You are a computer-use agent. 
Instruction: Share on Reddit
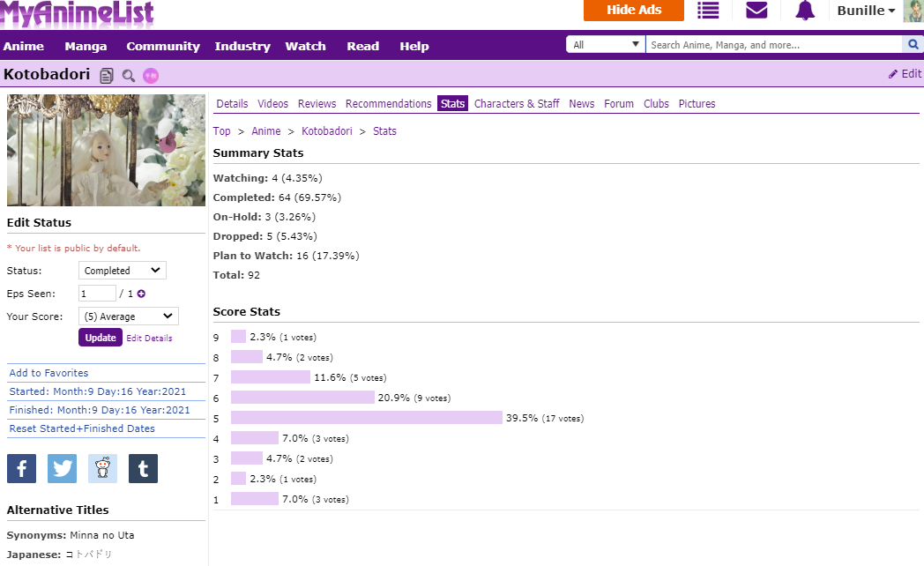(102, 468)
